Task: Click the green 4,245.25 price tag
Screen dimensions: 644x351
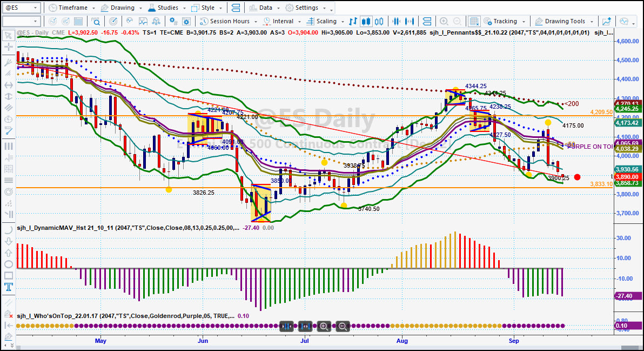Action: pyautogui.click(x=627, y=109)
